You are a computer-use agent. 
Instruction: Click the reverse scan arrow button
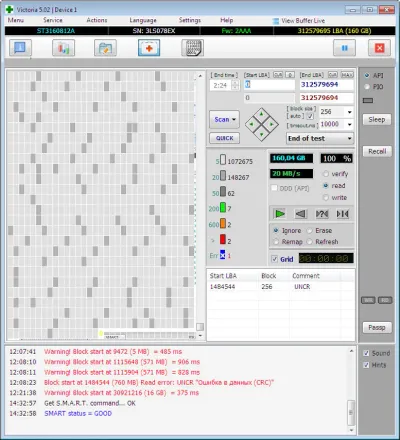(301, 214)
